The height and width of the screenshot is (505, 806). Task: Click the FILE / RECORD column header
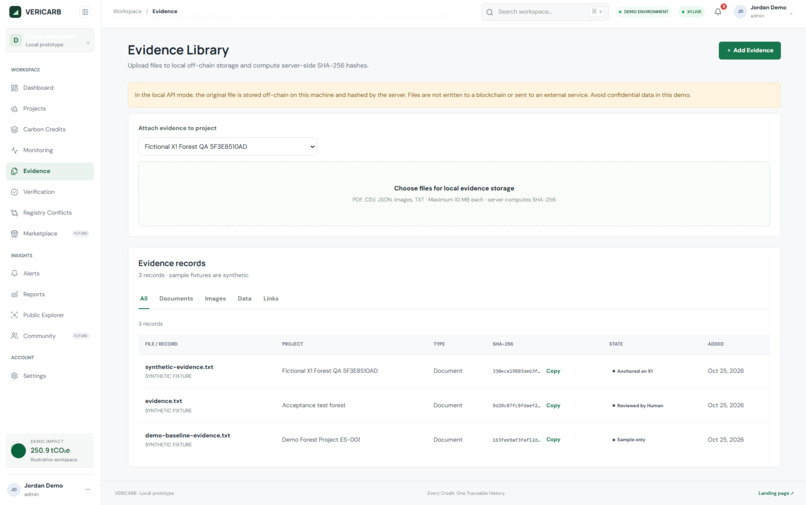pyautogui.click(x=161, y=344)
